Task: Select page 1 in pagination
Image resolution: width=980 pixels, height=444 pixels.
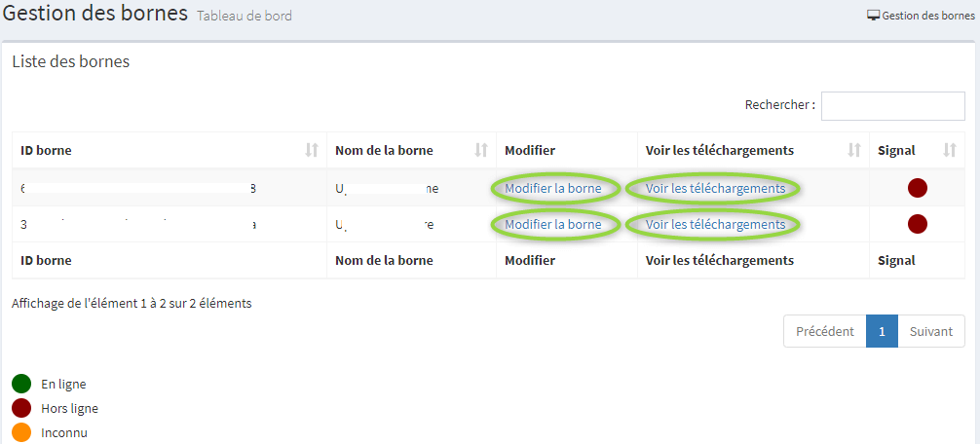Action: (882, 331)
